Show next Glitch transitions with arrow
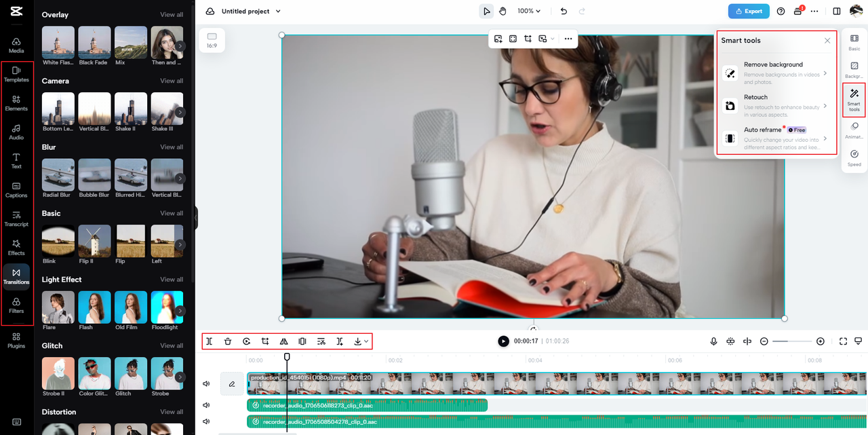868x435 pixels. [180, 377]
